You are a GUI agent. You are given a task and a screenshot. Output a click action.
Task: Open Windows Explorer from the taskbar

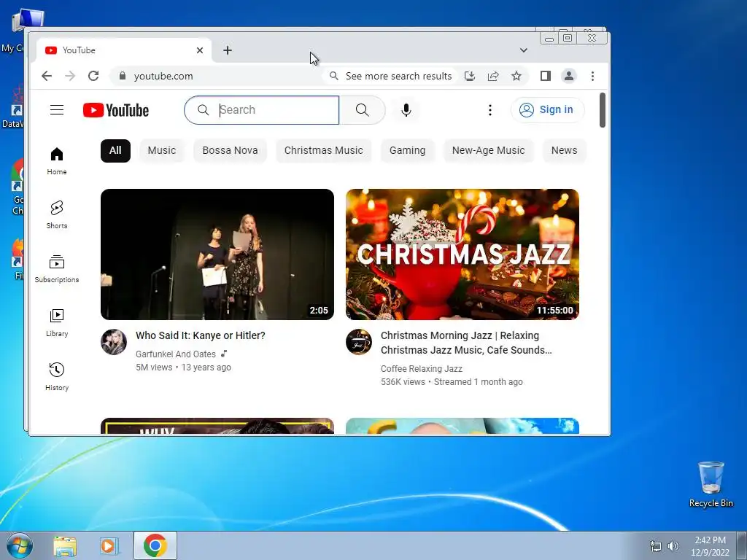65,545
